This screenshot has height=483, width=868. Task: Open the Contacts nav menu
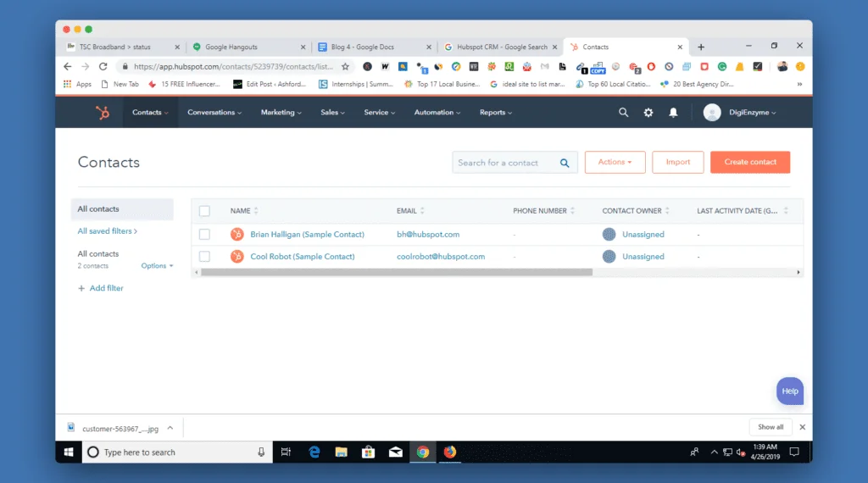(x=150, y=113)
